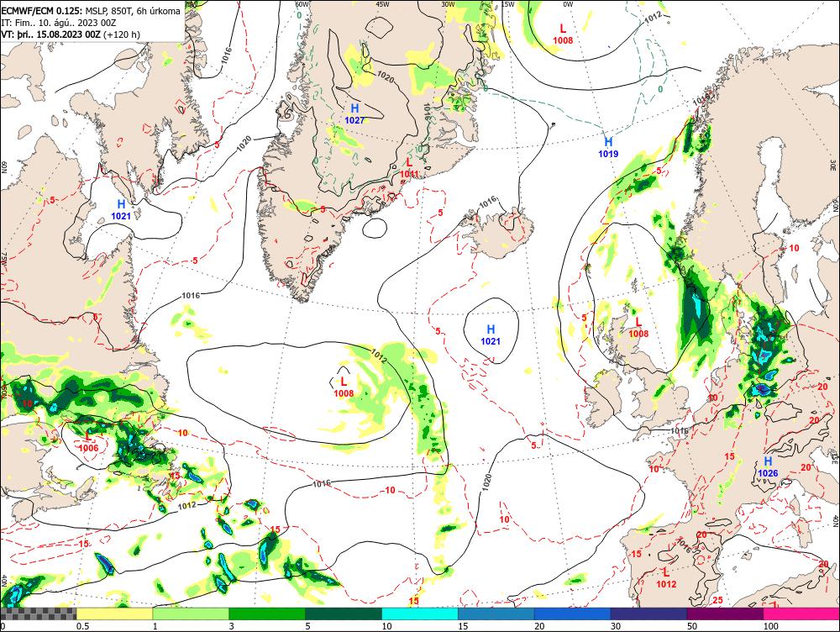Click the 1012 isobar label beside the Atlantic low
This screenshot has width=840, height=632.
click(x=378, y=355)
